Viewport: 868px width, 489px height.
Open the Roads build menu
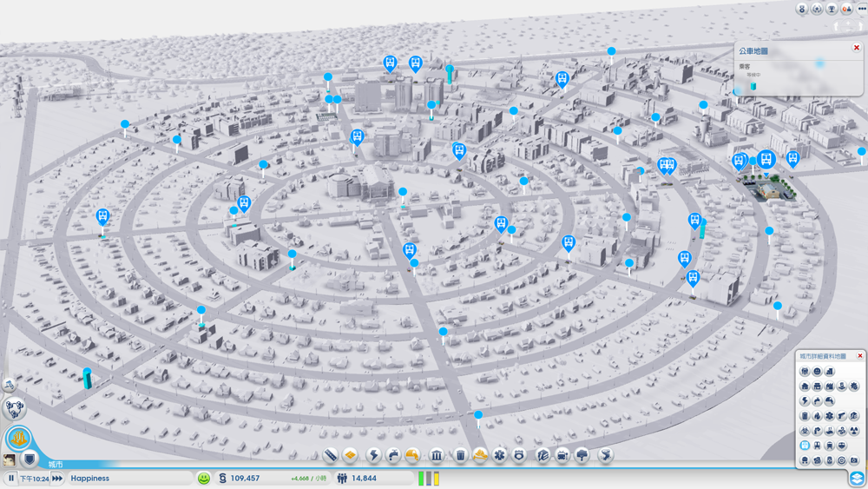[x=330, y=455]
